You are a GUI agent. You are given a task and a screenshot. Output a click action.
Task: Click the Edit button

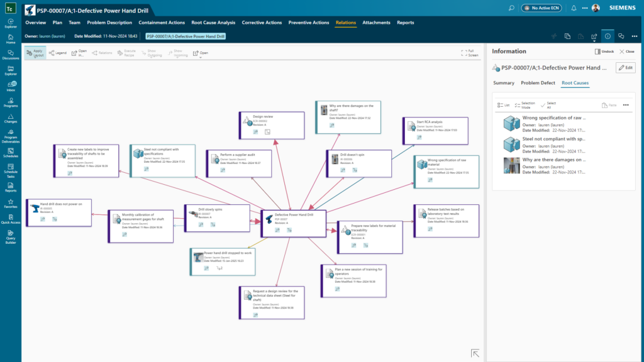625,67
